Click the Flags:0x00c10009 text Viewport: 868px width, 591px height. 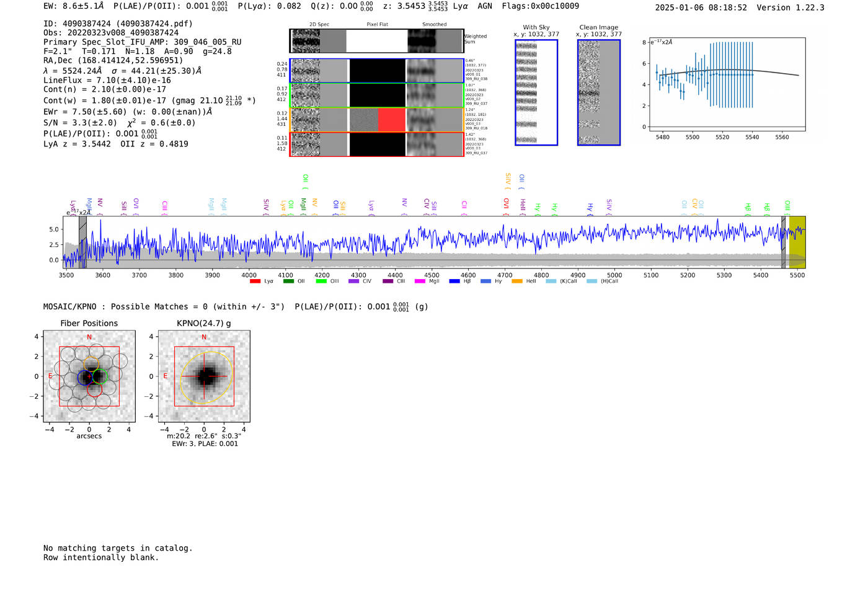pos(541,6)
